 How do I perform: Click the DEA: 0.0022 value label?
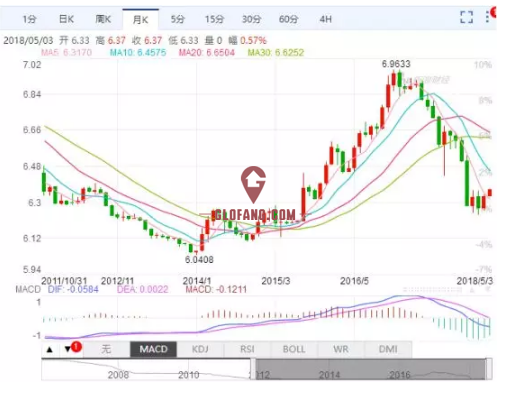[x=143, y=289]
